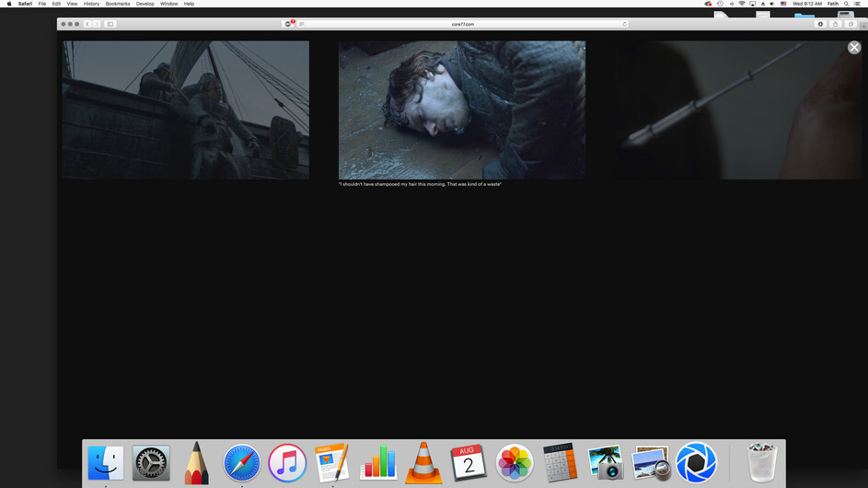868x488 pixels.
Task: Launch the blue aperture app in Dock
Action: [x=697, y=462]
